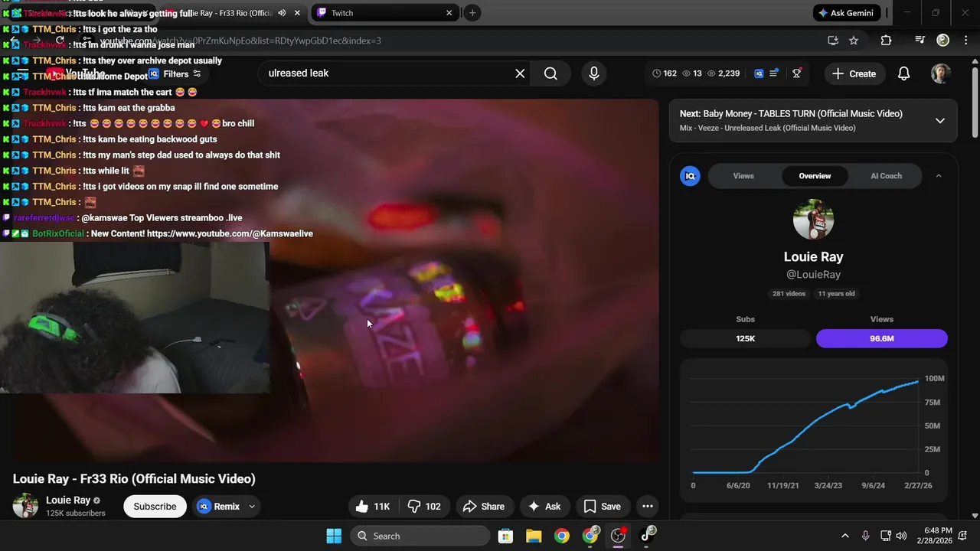Click the views growth line chart

[x=805, y=425]
